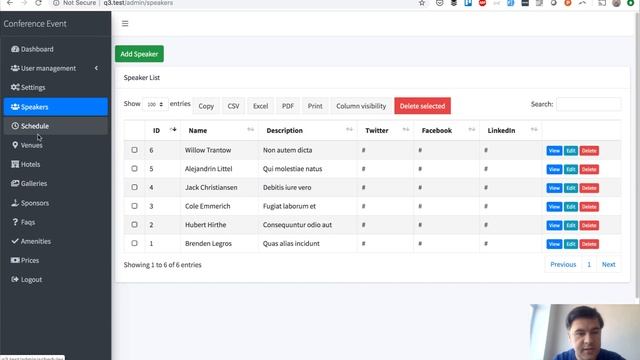
Task: Click the browser back arrow
Action: (10, 3)
